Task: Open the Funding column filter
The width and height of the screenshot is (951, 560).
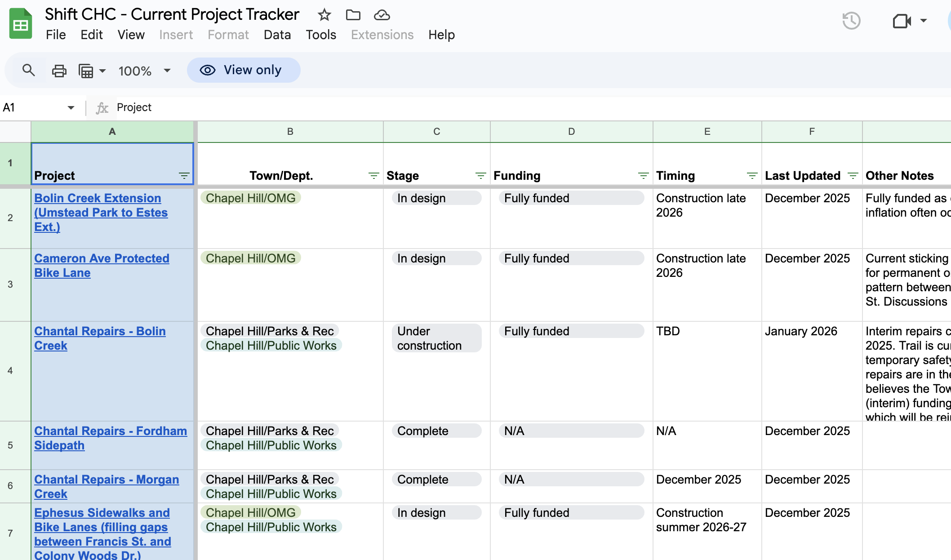Action: pos(643,176)
